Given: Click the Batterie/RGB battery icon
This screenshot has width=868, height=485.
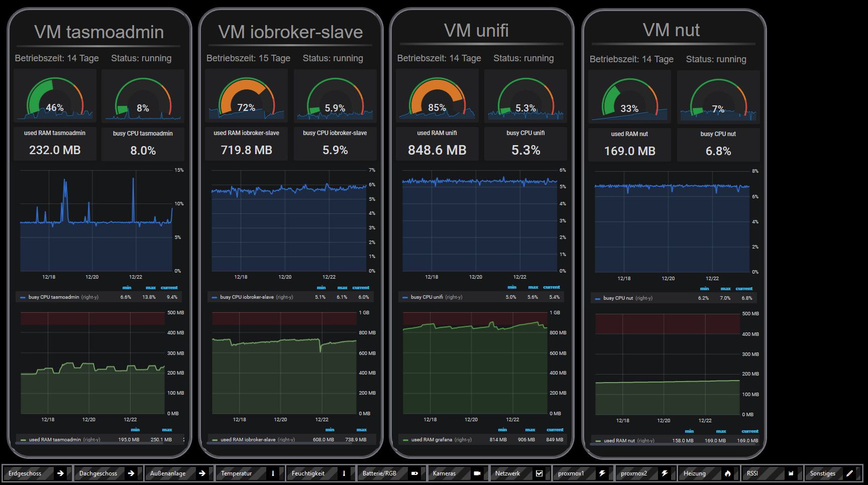Looking at the screenshot, I should click(x=415, y=473).
